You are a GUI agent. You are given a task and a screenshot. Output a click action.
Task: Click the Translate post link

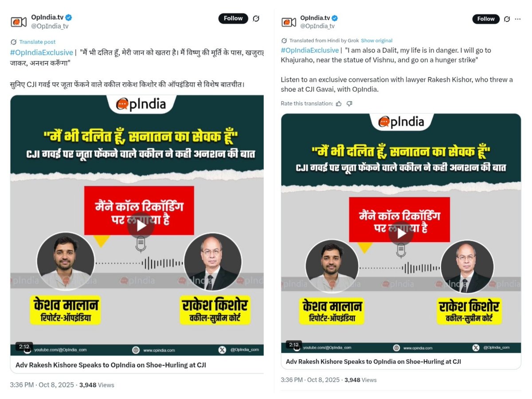tap(37, 42)
